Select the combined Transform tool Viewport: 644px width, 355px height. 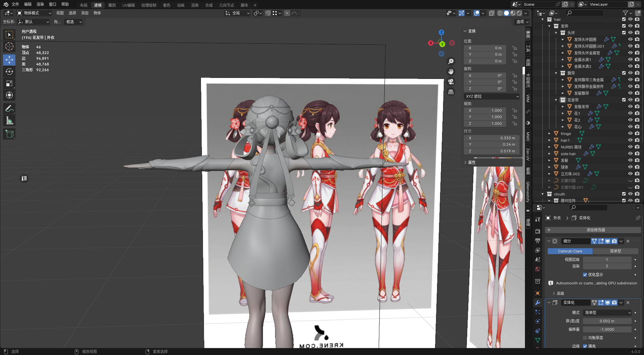tap(9, 95)
